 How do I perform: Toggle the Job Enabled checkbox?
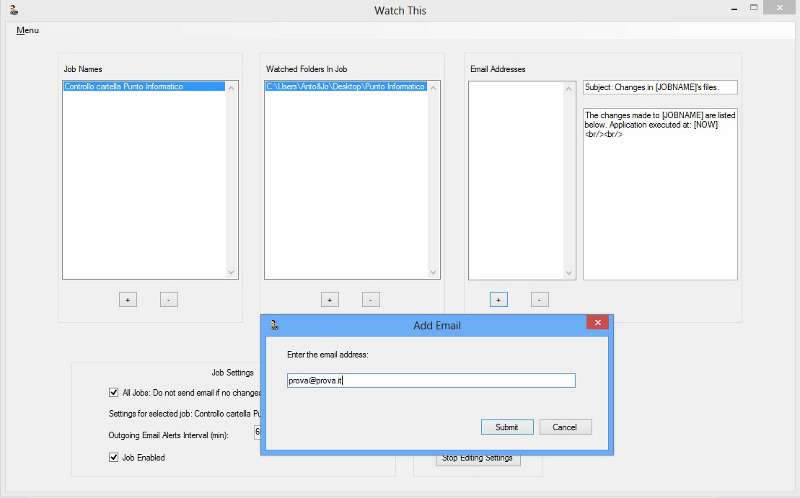point(113,457)
